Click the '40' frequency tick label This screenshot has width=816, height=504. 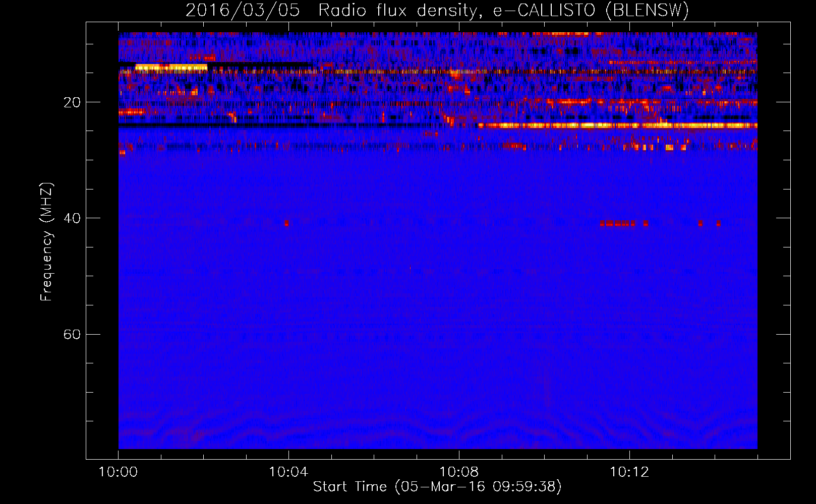[x=72, y=218]
